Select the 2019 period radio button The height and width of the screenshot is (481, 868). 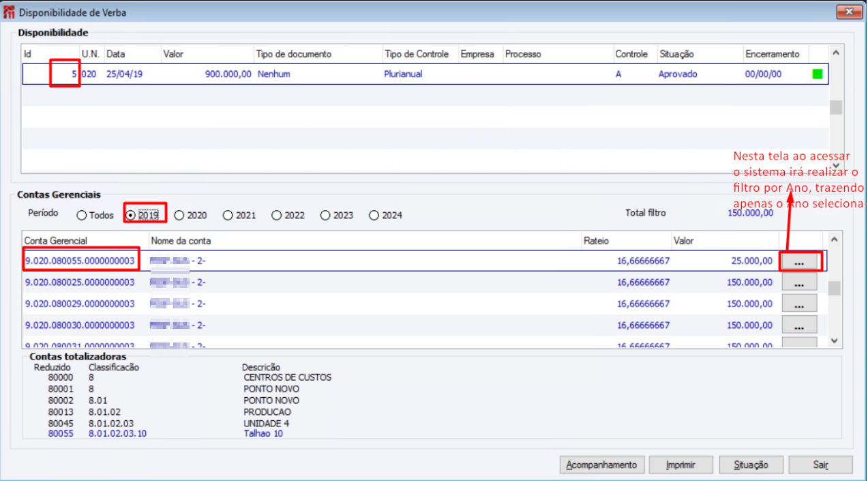131,216
